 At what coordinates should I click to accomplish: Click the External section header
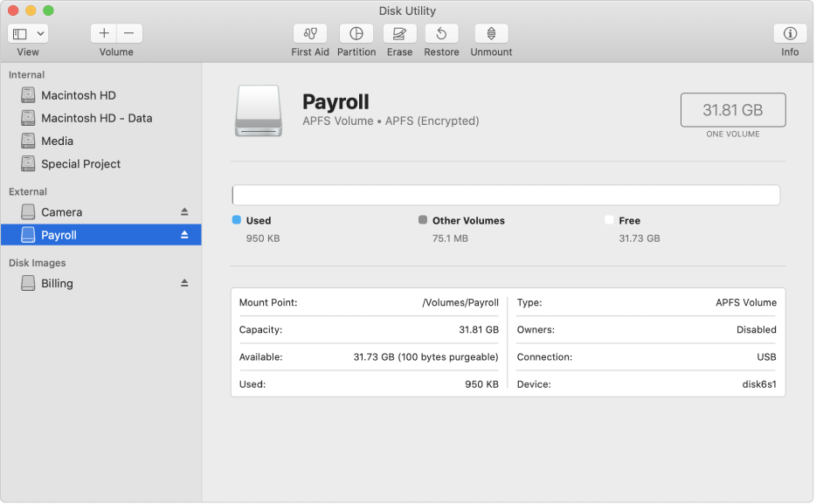point(28,192)
